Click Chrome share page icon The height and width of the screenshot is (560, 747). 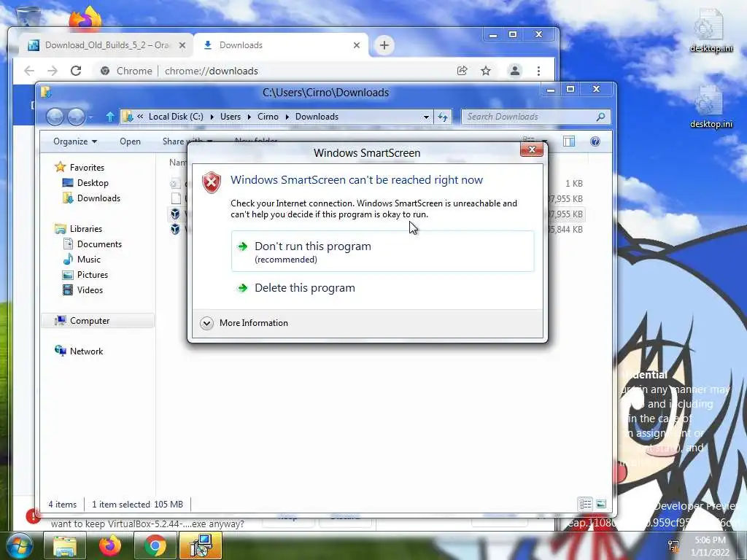(462, 71)
